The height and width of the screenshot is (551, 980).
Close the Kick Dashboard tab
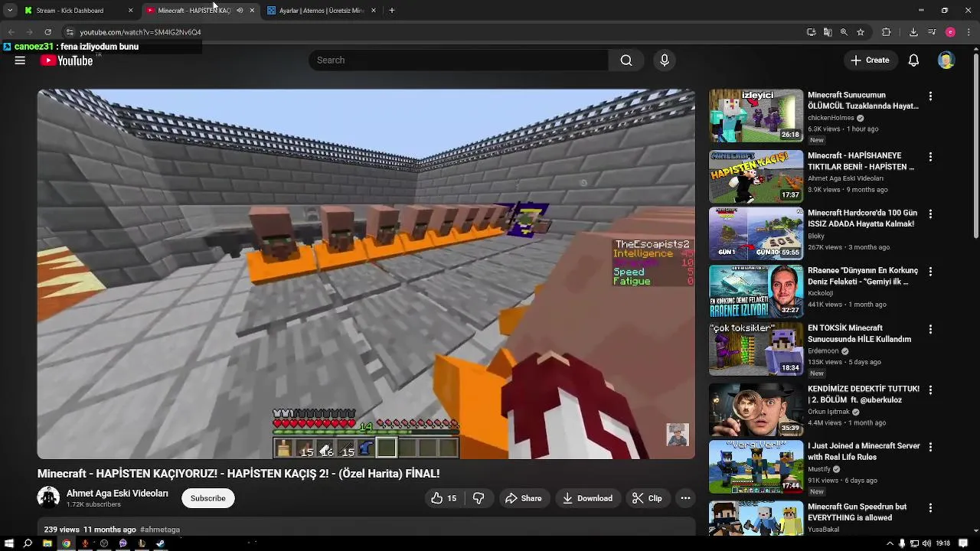pos(130,11)
